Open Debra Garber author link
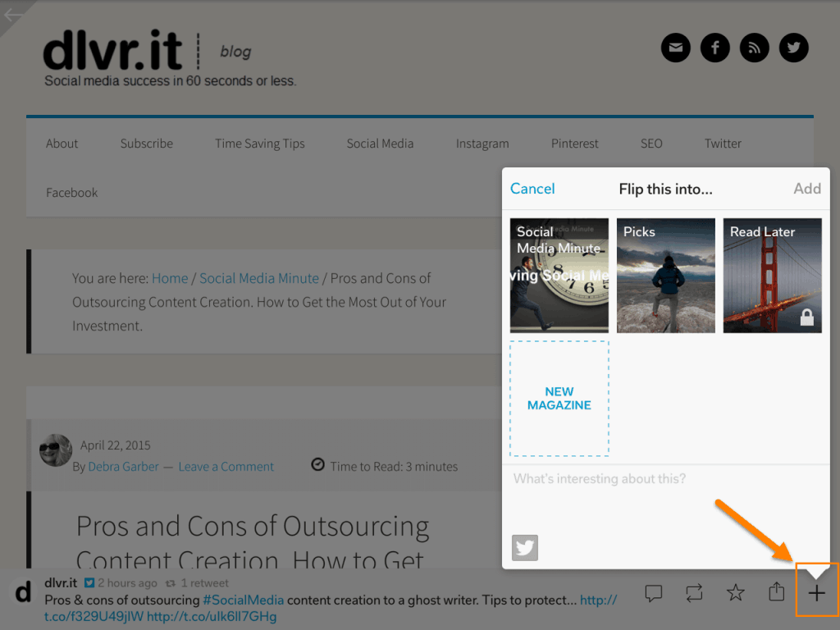 (x=123, y=467)
